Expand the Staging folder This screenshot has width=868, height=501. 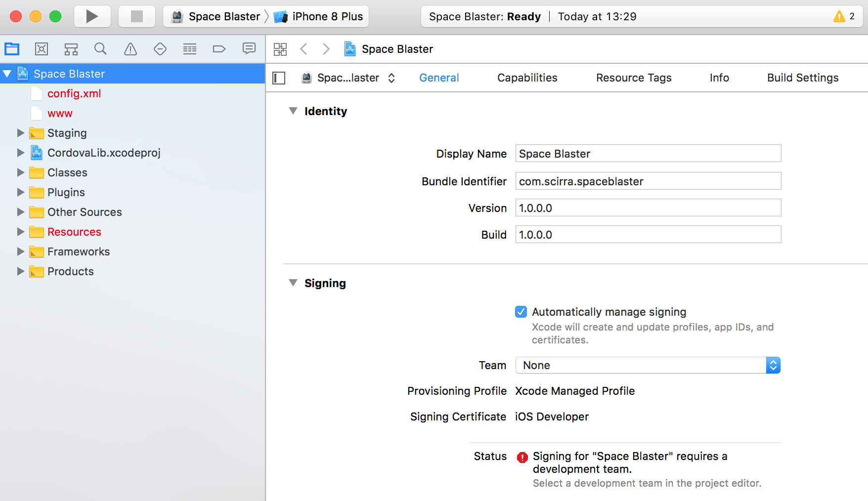click(21, 133)
